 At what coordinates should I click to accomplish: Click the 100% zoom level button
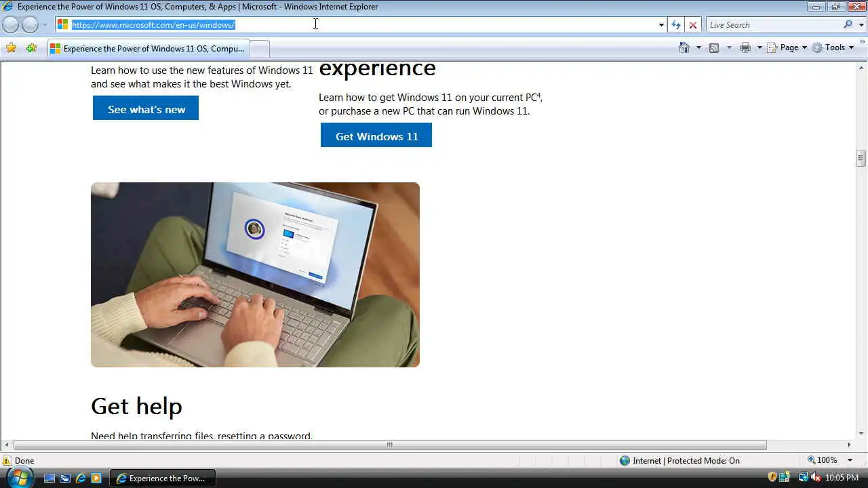pos(822,460)
